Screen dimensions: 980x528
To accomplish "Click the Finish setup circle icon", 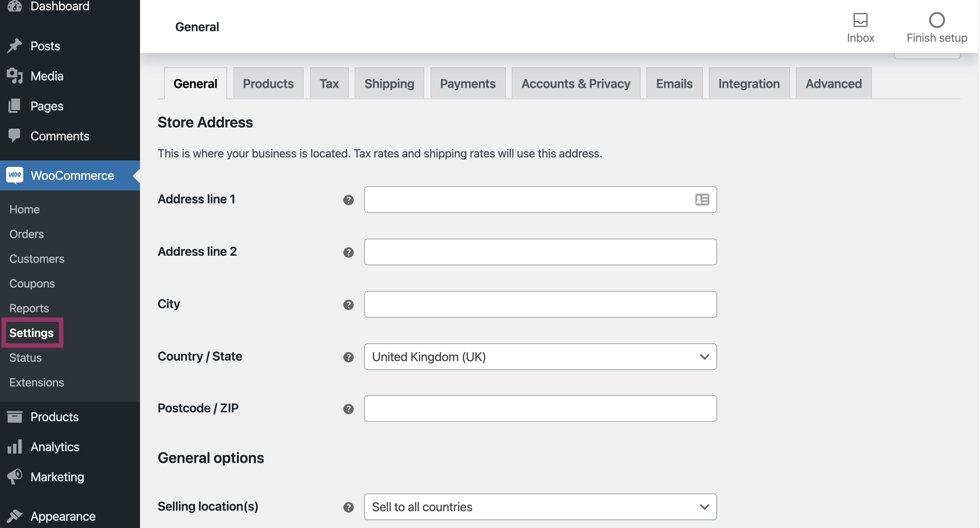I will (x=936, y=20).
